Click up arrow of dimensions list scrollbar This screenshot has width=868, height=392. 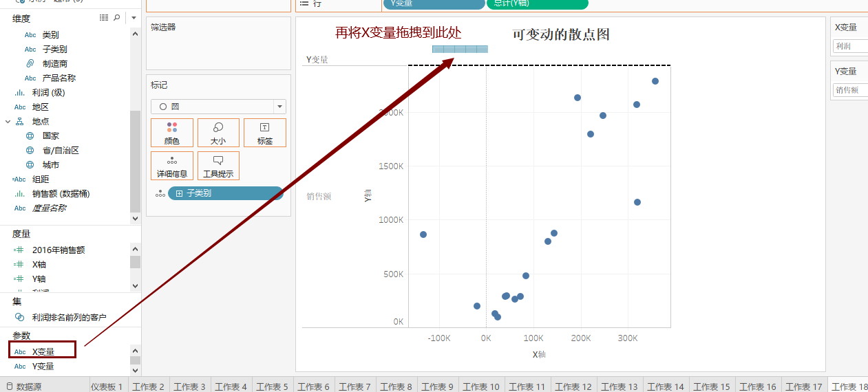[x=135, y=34]
